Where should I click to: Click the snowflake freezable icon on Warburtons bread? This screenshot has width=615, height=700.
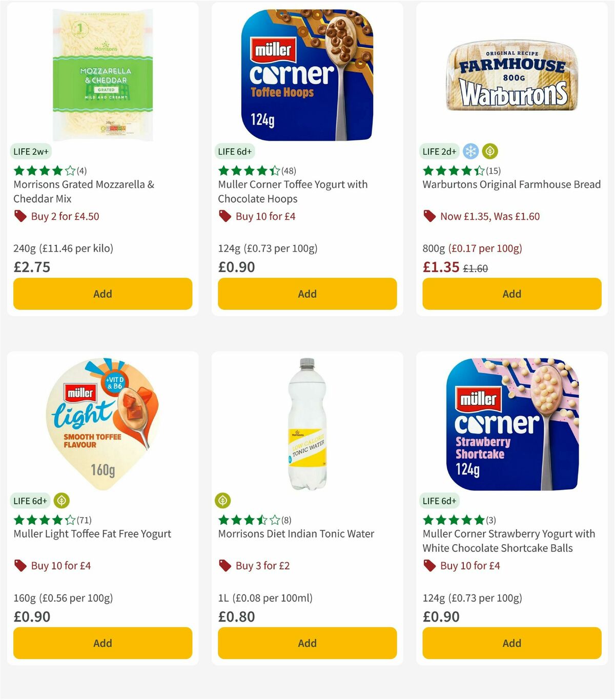click(470, 151)
